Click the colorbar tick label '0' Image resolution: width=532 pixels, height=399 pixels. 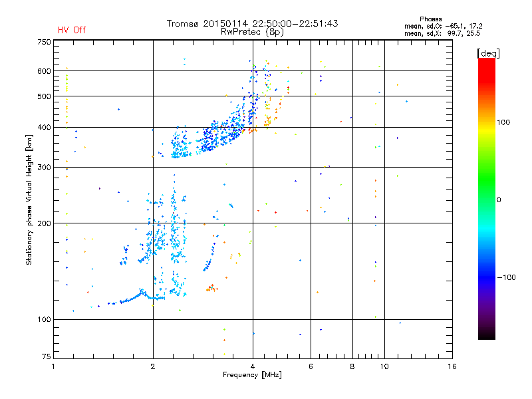point(499,200)
